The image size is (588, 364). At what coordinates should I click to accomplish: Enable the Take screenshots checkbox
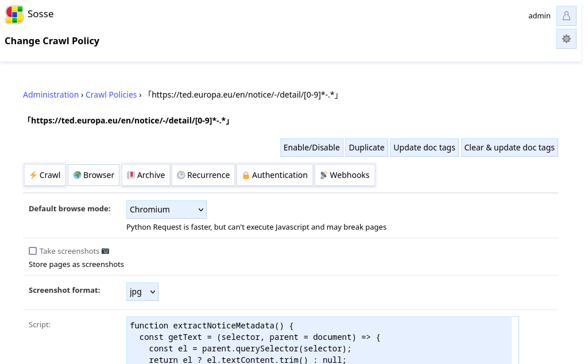tap(33, 251)
